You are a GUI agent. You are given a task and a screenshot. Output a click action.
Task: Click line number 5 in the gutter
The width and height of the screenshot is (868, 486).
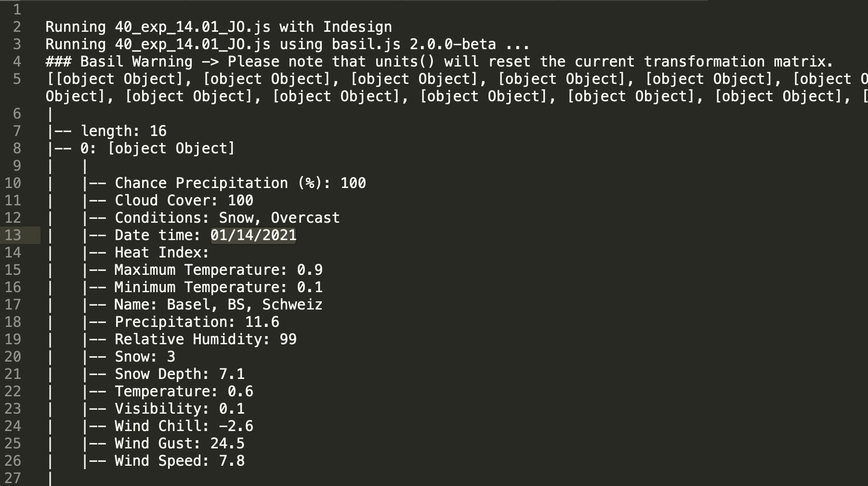pyautogui.click(x=17, y=79)
